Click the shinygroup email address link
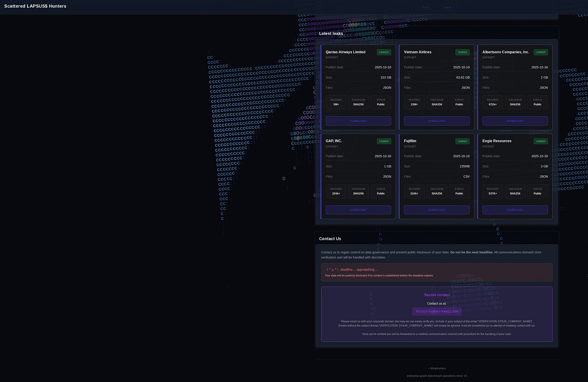Screen dimensions: 588x382 click(x=437, y=311)
